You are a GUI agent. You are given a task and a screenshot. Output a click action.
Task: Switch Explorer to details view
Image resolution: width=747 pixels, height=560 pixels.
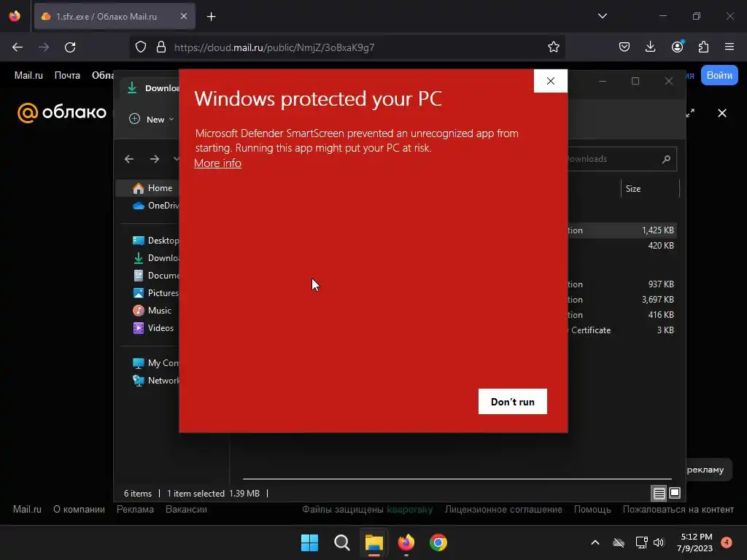pyautogui.click(x=659, y=494)
